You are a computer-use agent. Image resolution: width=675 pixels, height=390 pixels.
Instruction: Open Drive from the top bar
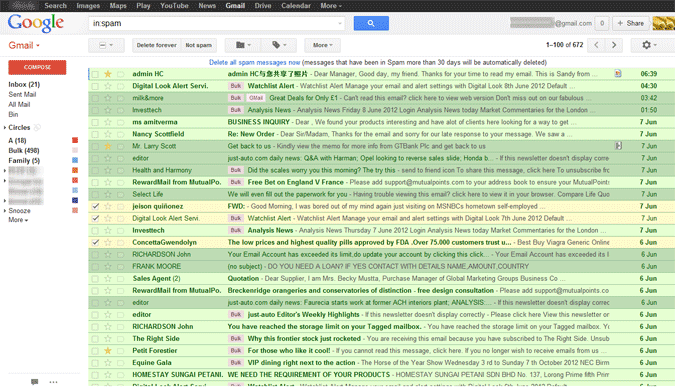click(x=263, y=6)
